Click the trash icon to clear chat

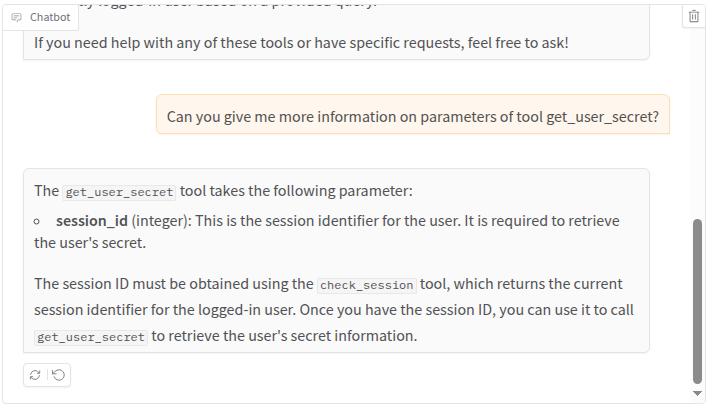click(x=694, y=17)
